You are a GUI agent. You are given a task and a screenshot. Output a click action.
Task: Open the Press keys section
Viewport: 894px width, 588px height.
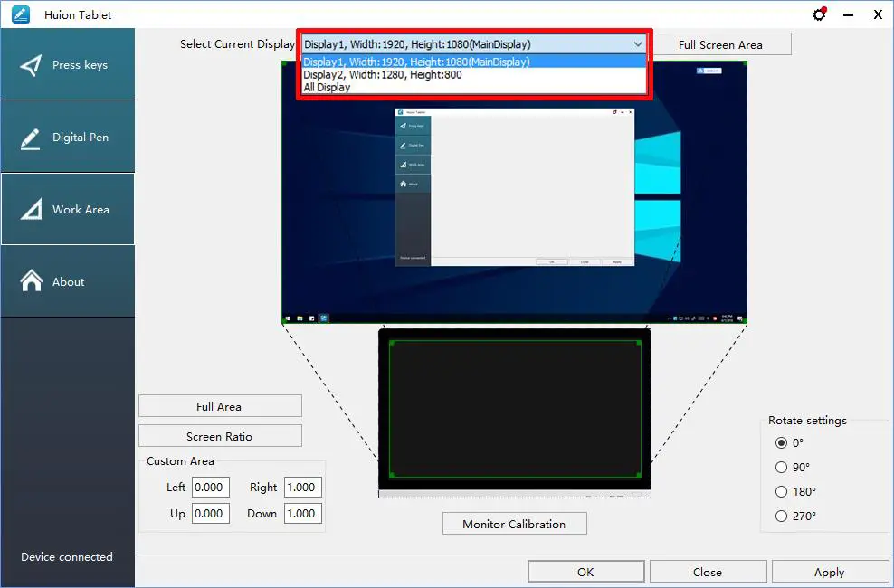click(x=67, y=64)
